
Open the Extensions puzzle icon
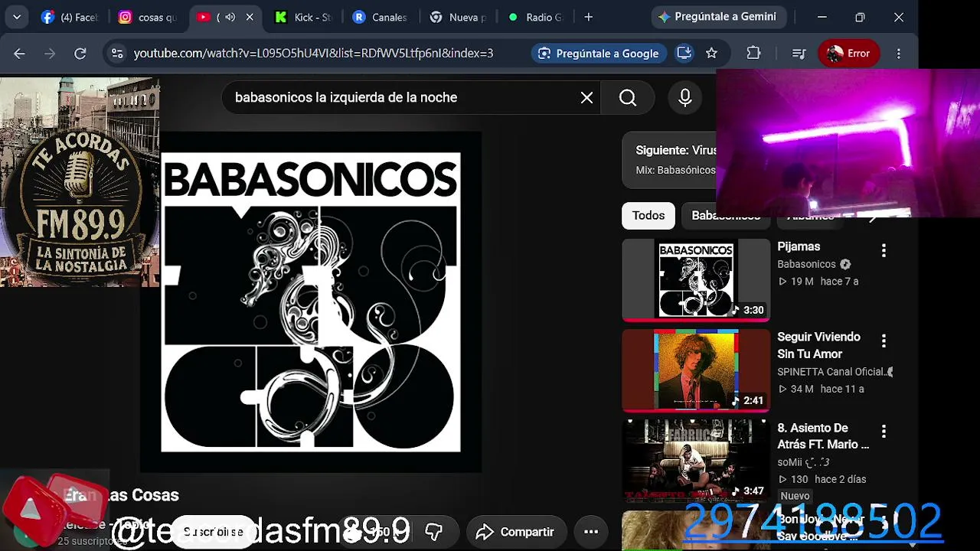[x=753, y=54]
